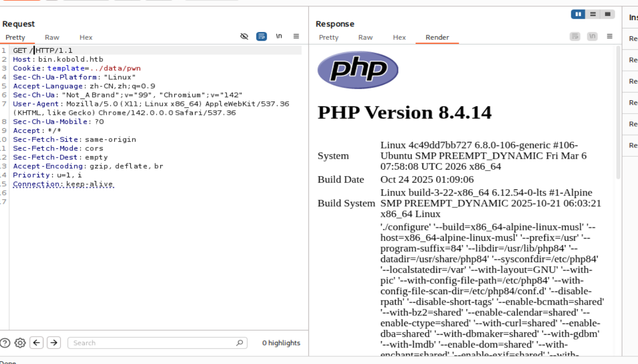Click the "System" table label in render

pyautogui.click(x=333, y=156)
